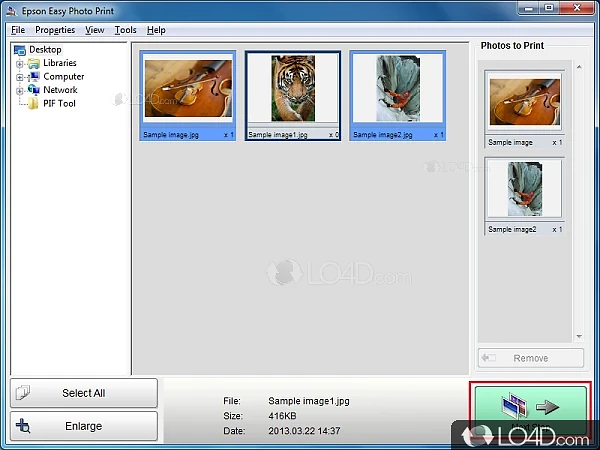This screenshot has height=450, width=600.
Task: Open the Help menu
Action: point(156,30)
